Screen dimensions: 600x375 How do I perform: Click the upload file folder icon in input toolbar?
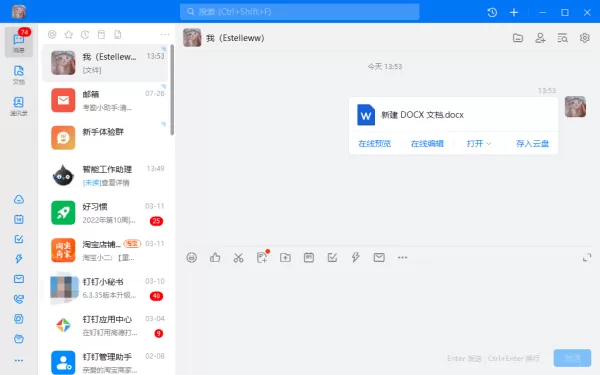point(285,258)
